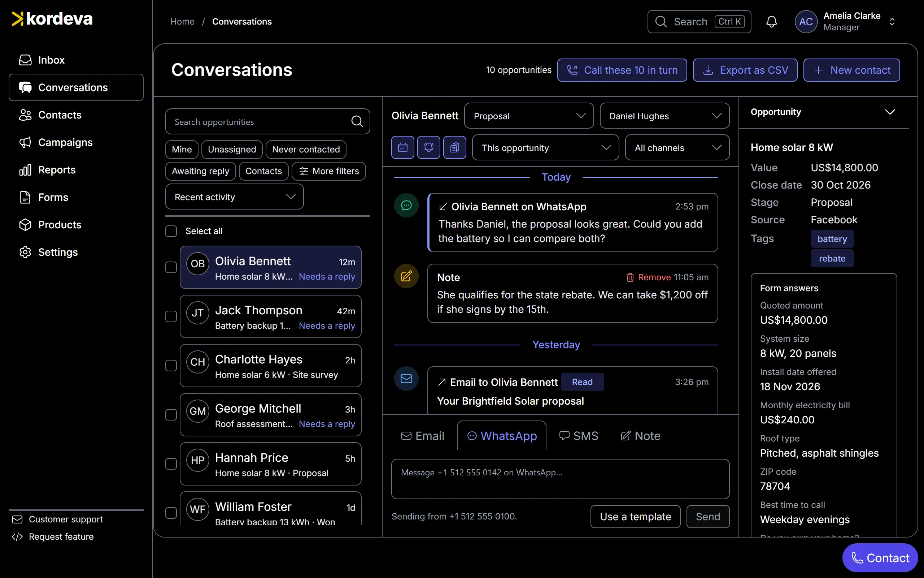Image resolution: width=924 pixels, height=578 pixels.
Task: Select the WhatsApp compose tab
Action: (x=502, y=436)
